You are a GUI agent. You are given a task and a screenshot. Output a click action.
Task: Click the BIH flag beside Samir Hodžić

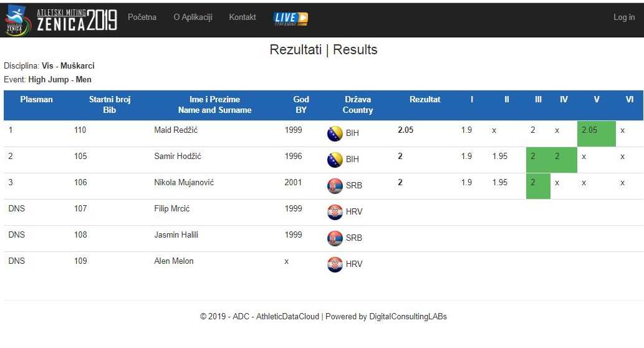pos(335,160)
